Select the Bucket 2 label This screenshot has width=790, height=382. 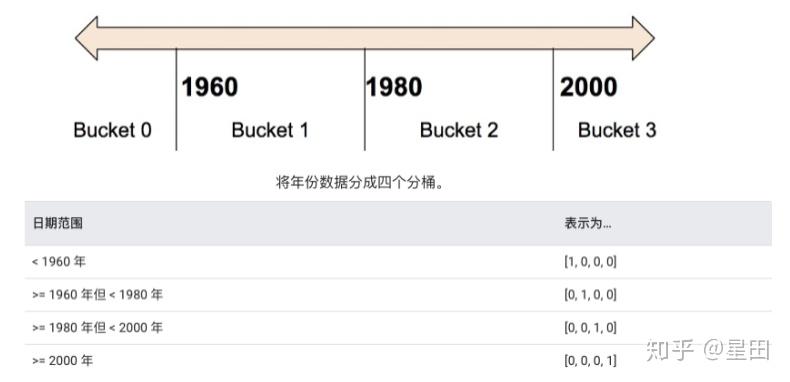(459, 130)
